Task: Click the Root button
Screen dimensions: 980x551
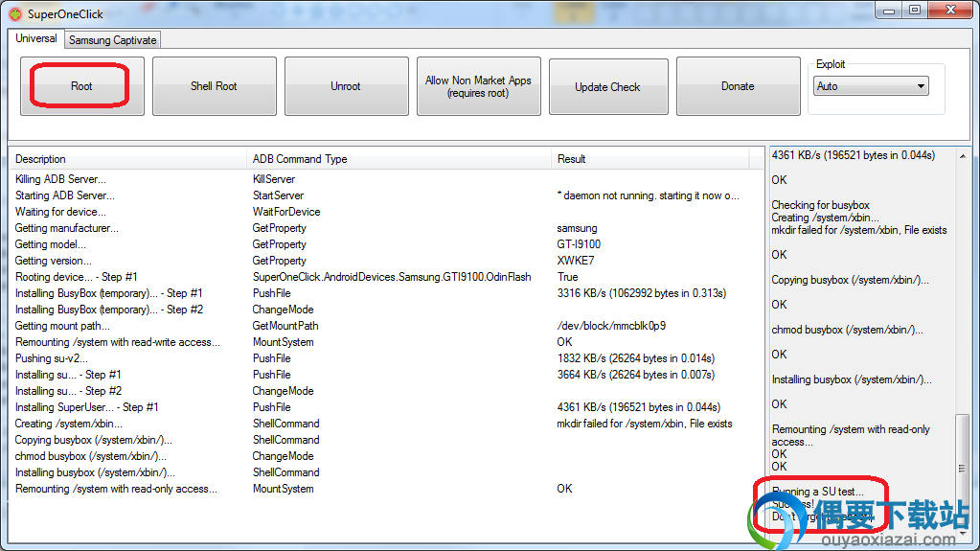Action: tap(81, 86)
